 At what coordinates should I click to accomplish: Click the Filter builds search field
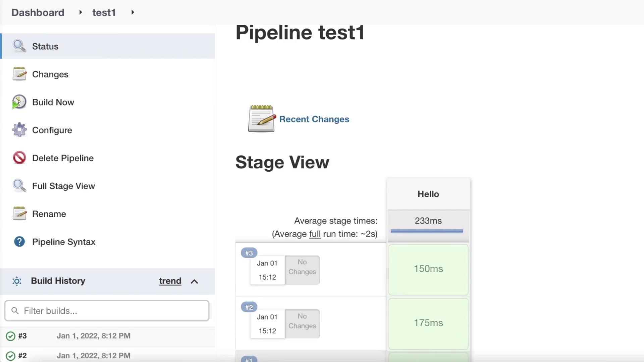tap(111, 311)
